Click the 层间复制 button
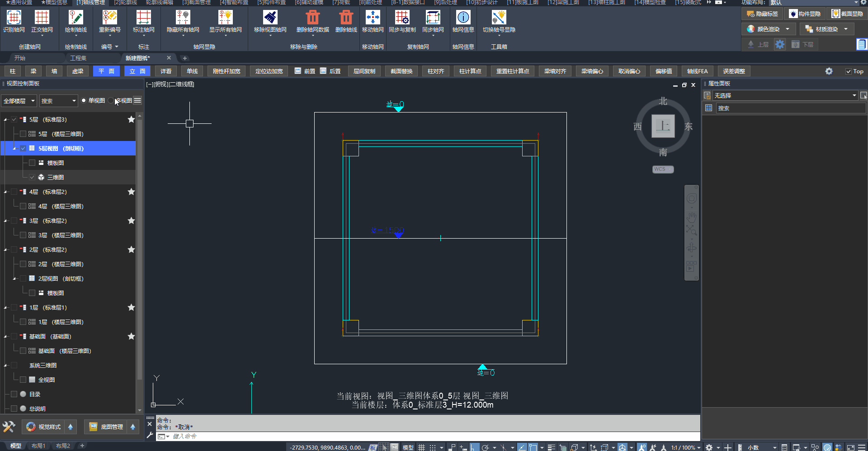 coord(364,71)
